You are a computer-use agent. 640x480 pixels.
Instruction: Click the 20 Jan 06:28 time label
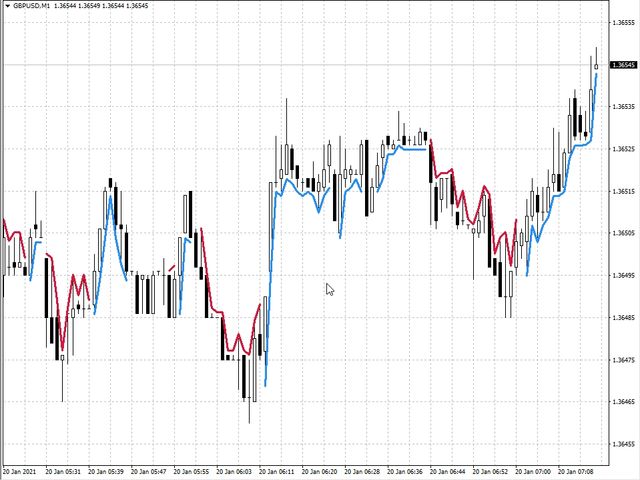362,472
